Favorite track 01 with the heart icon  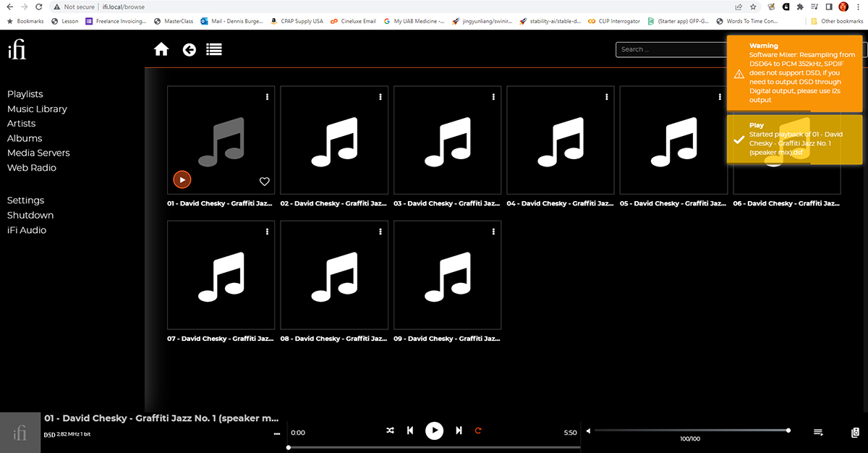pyautogui.click(x=265, y=182)
